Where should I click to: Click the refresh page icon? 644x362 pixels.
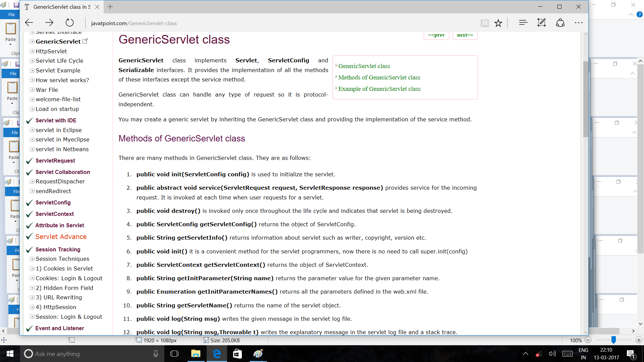pos(69,23)
